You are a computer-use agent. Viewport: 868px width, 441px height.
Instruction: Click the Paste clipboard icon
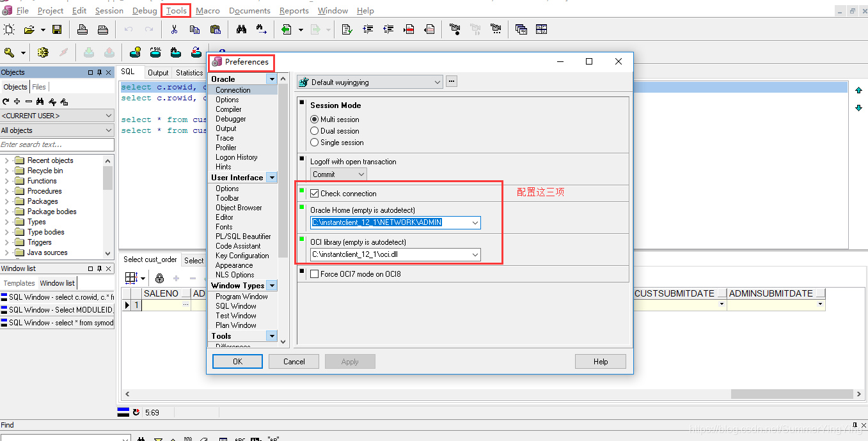[216, 29]
